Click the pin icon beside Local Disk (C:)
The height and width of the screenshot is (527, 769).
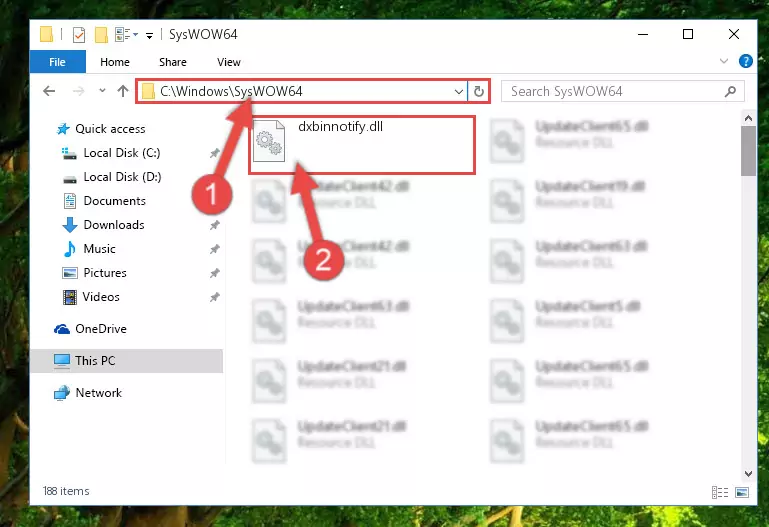tap(214, 153)
